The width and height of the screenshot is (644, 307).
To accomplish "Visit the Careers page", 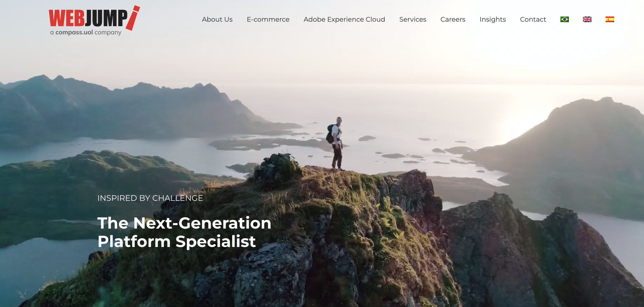I will (x=453, y=19).
